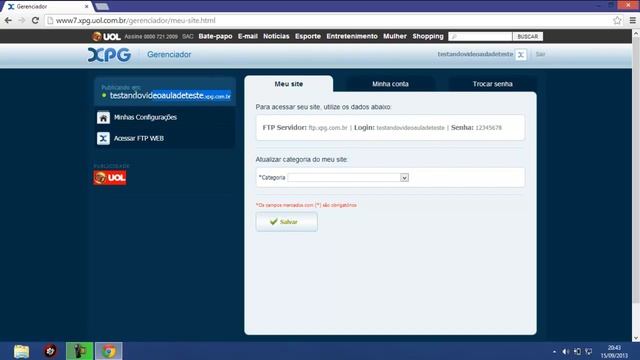Image resolution: width=640 pixels, height=360 pixels.
Task: Click Chrome icon in taskbar
Action: click(x=109, y=351)
